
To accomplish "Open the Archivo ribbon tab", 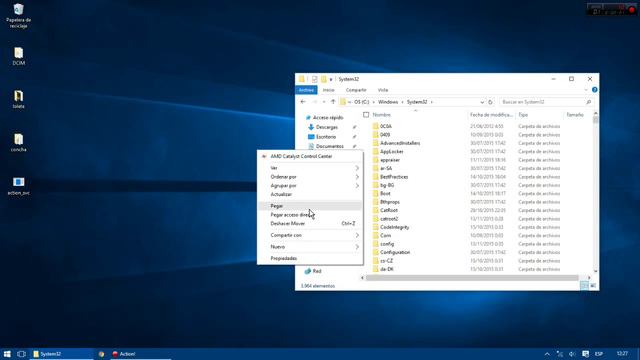I will pos(306,90).
